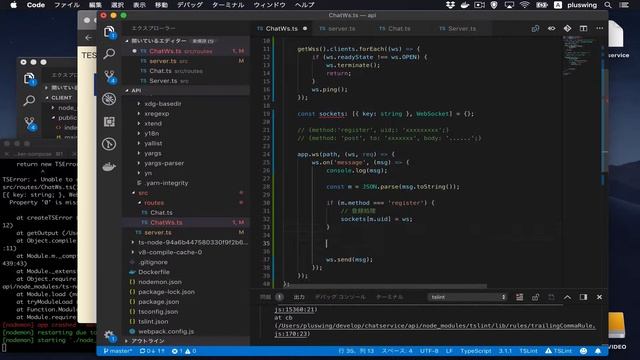Click the feedback smiley in status bar

coord(583,351)
